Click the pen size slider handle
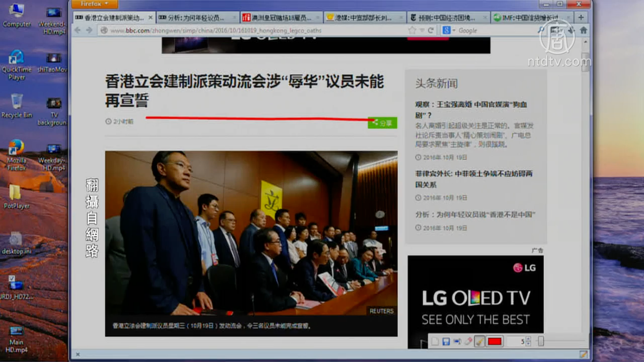The image size is (644, 362). [541, 341]
